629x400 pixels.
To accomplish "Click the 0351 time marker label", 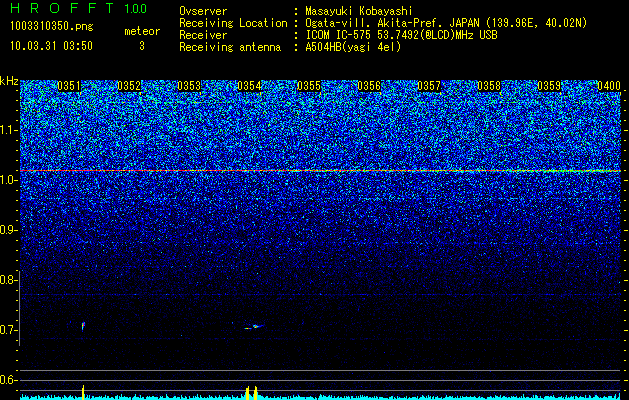I will pyautogui.click(x=69, y=86).
